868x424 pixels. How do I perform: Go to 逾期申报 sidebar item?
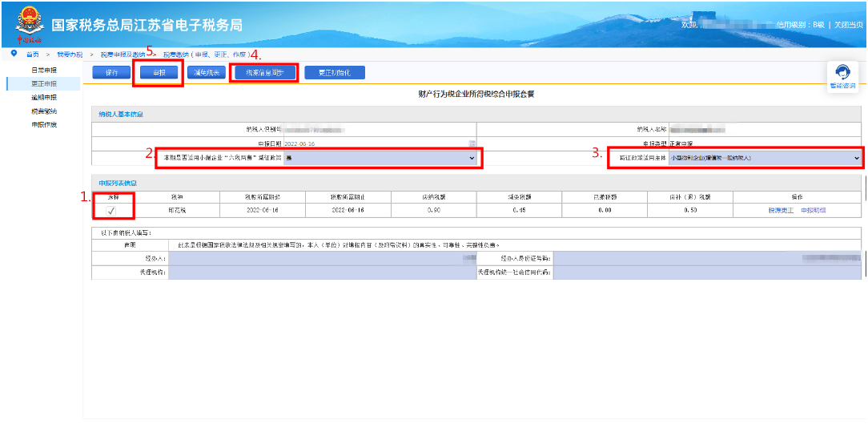[44, 98]
